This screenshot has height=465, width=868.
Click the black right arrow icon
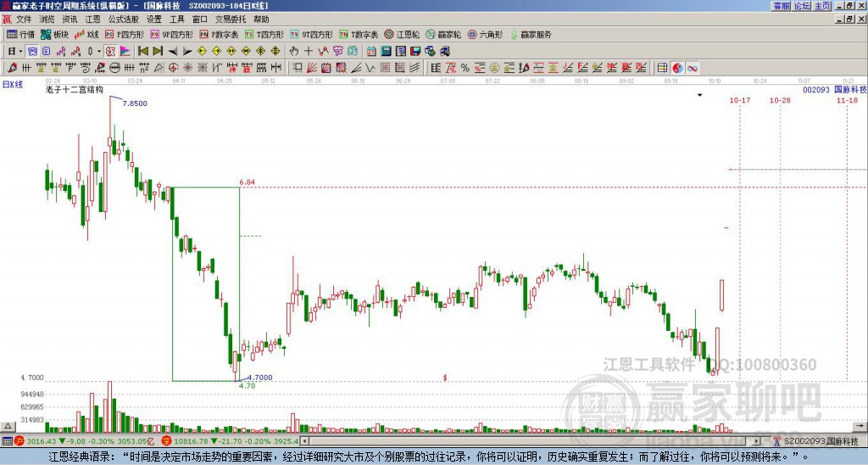pos(187,52)
